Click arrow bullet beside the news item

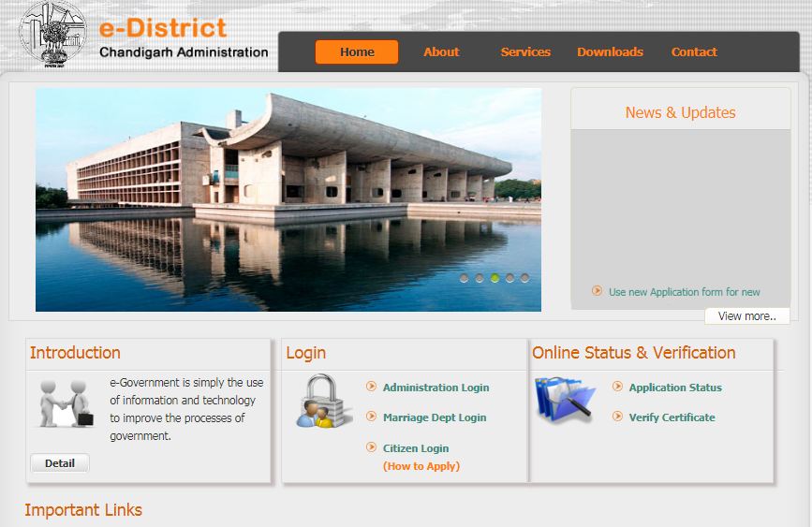pos(598,291)
